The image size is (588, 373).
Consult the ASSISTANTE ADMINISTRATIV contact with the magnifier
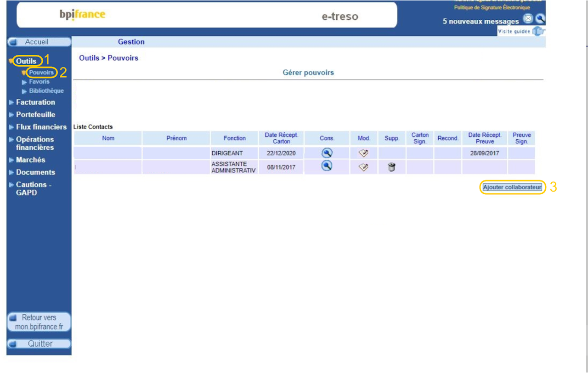[327, 166]
